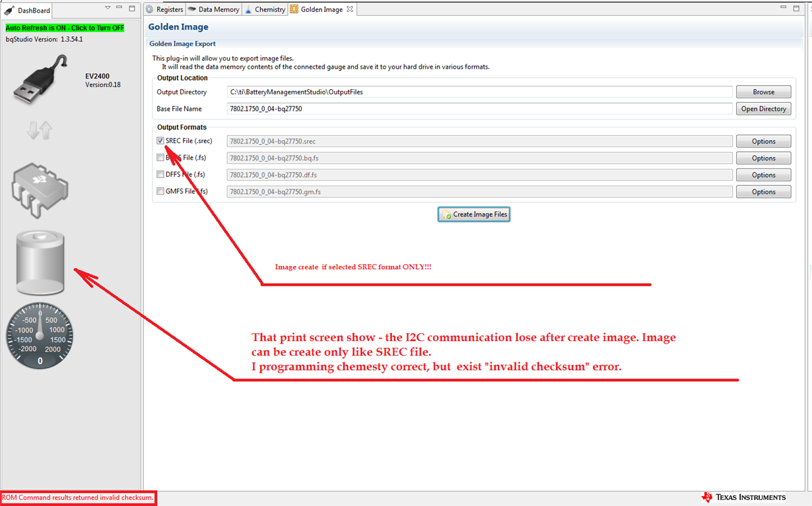Click the Output Location group label
The image size is (812, 506).
[182, 78]
